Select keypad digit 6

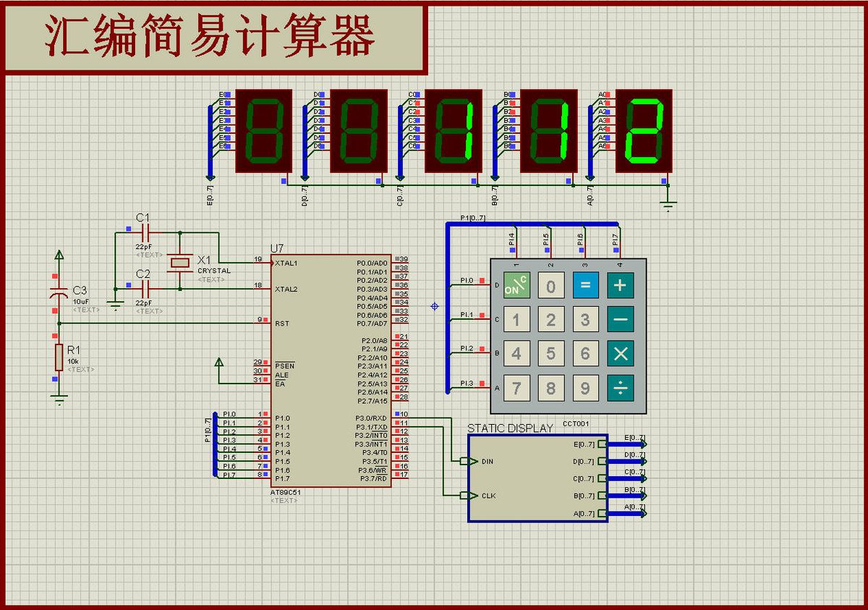click(585, 354)
